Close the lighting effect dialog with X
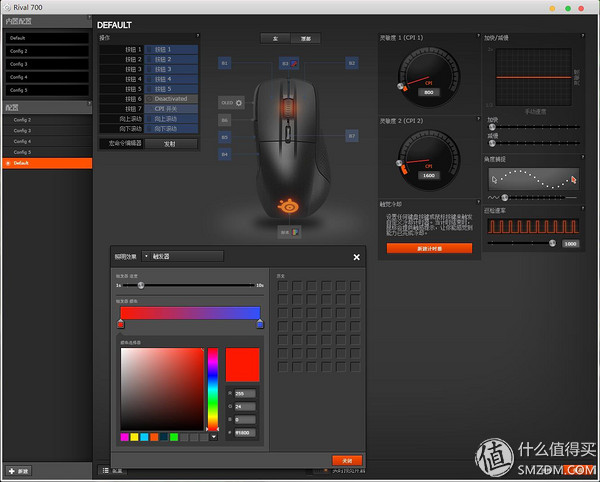The width and height of the screenshot is (600, 482). pos(357,257)
